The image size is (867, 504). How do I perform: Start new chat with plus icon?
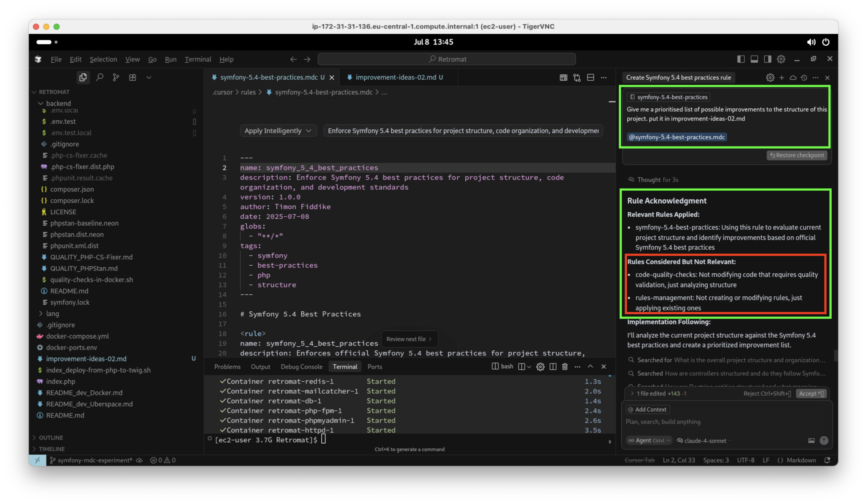click(782, 78)
